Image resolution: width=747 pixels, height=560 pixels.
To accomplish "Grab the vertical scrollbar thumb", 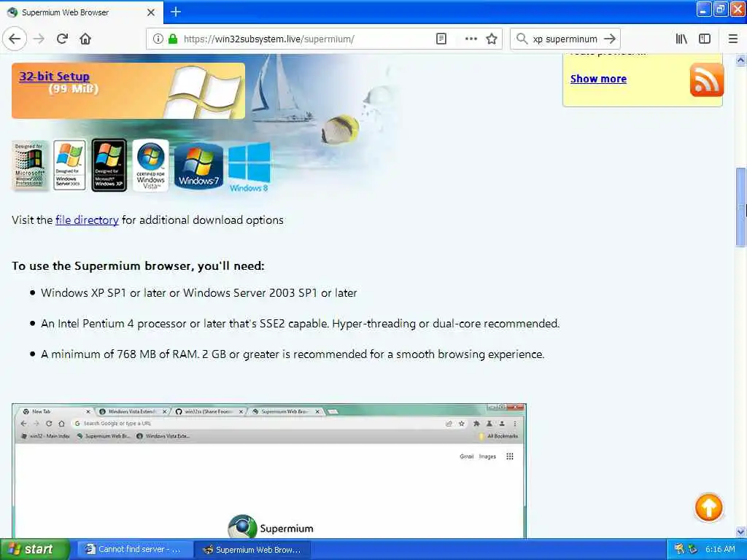I will click(740, 207).
